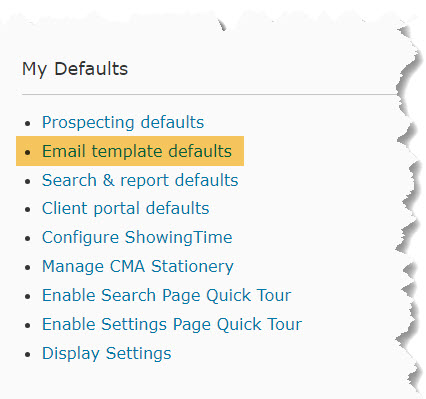Open Configure ShowingTime settings
The width and height of the screenshot is (426, 399).
pos(137,238)
